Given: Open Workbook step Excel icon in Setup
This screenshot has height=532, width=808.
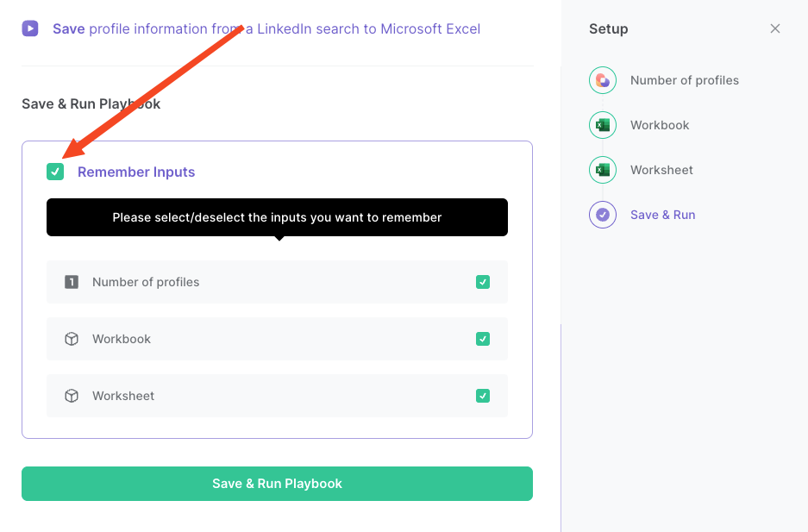Looking at the screenshot, I should click(603, 125).
